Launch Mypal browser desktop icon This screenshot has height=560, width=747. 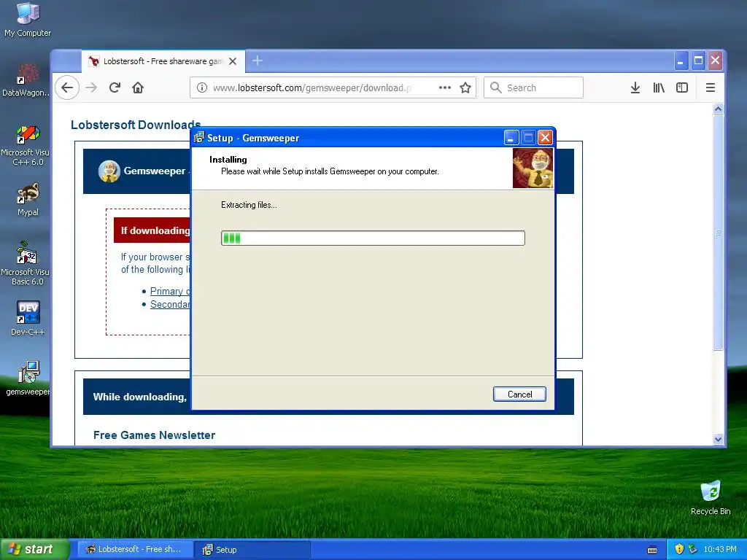[x=28, y=199]
